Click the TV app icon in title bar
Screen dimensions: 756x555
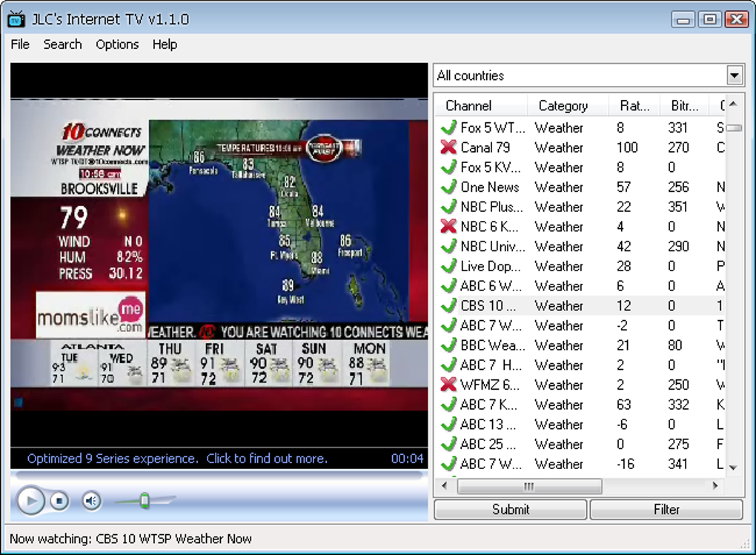16,19
